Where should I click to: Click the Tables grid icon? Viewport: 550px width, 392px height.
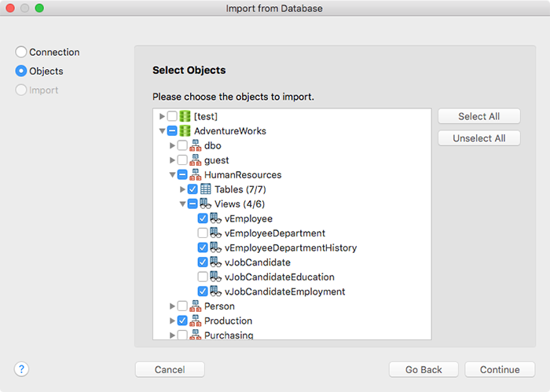206,189
